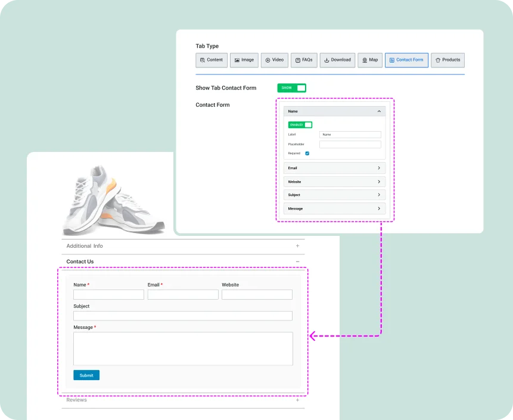
Task: Uncheck the Required checkbox
Action: [x=307, y=153]
